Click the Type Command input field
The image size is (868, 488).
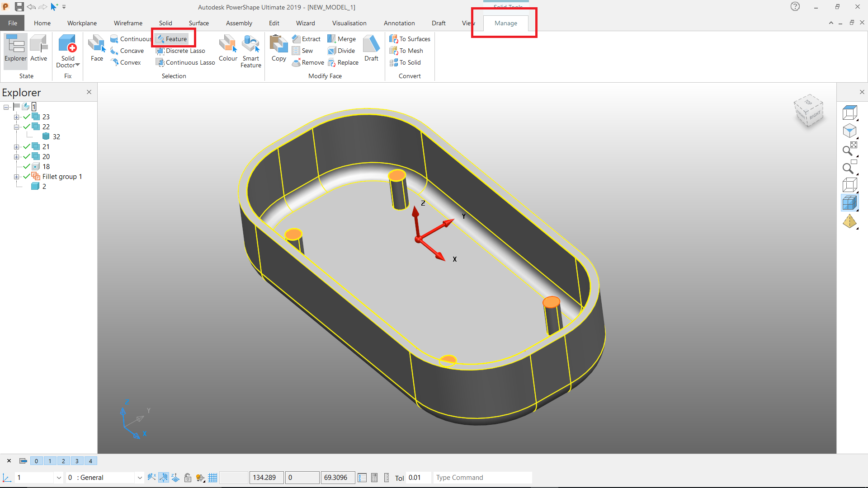click(x=482, y=478)
